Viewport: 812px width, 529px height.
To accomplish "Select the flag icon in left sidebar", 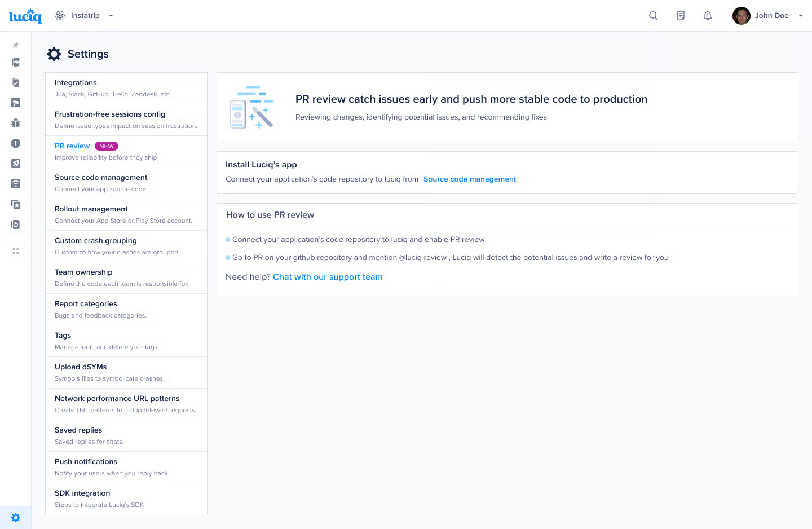I will click(x=16, y=103).
